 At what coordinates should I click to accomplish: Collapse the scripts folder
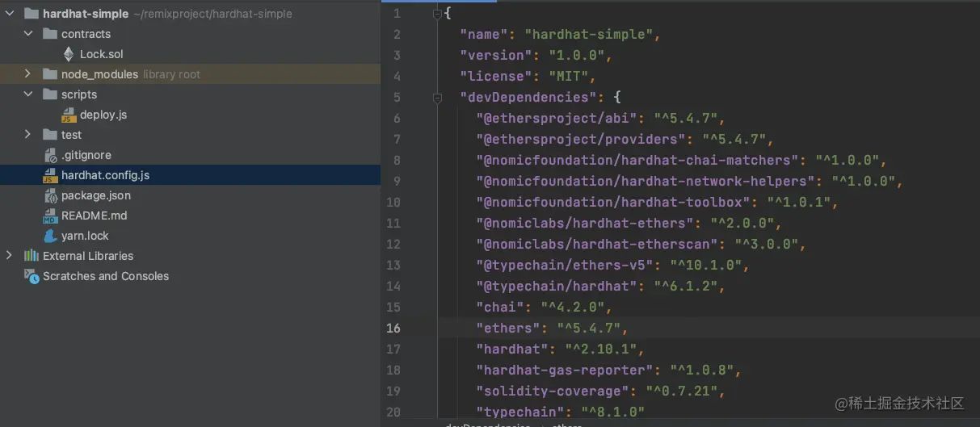[x=27, y=94]
